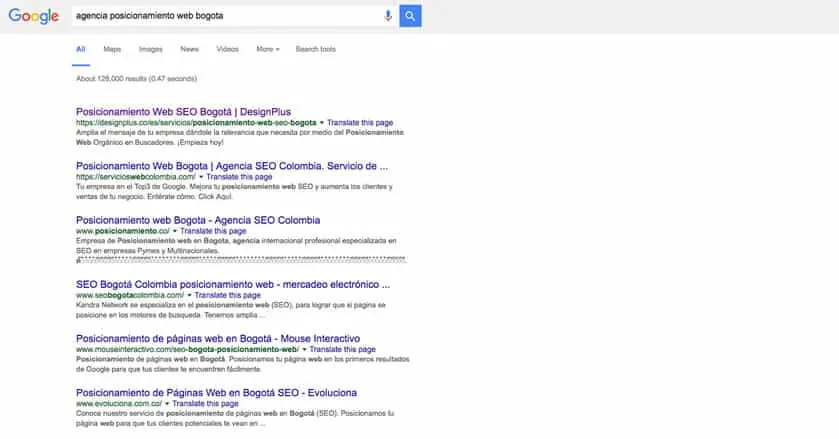Open the More dropdown menu
839x439 pixels.
click(x=268, y=49)
